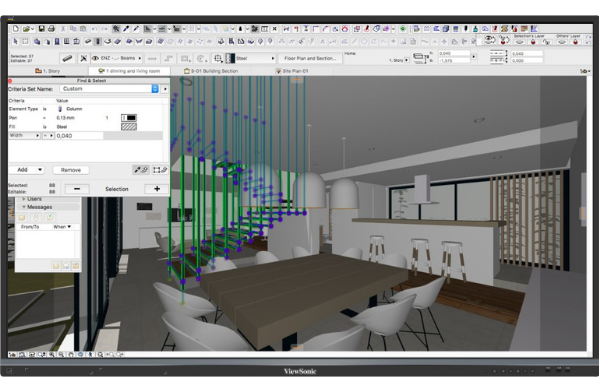Click the Remove criteria button
Viewport: 599px width, 387px height.
pos(71,170)
